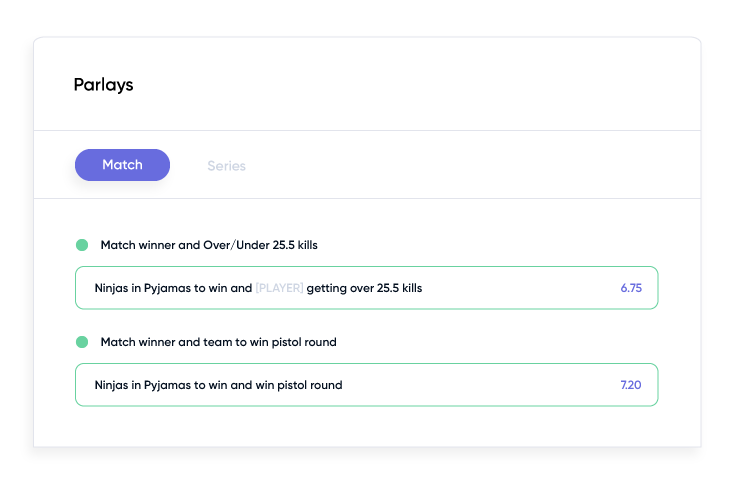
Task: Select the Match tab
Action: 122,165
